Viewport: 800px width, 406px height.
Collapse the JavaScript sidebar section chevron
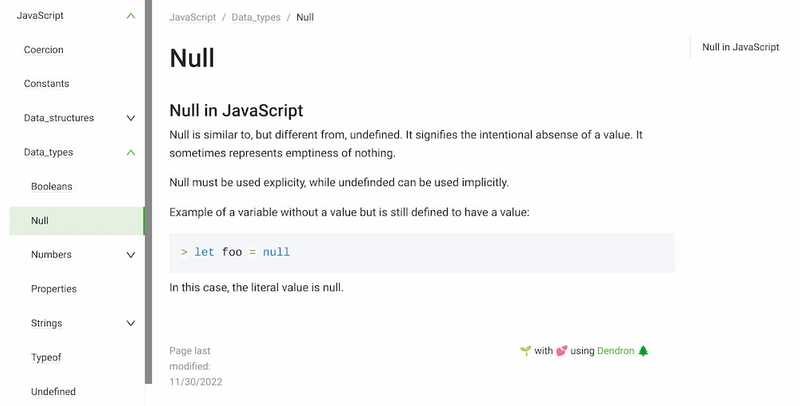[131, 16]
